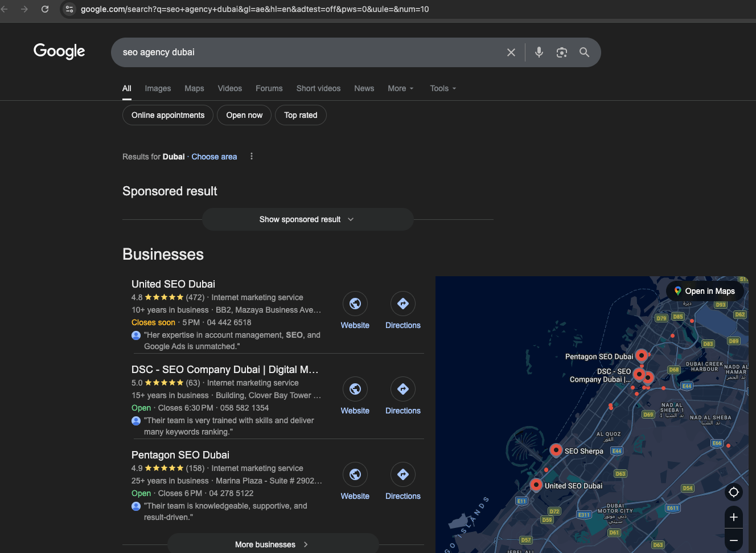Reload the page in the browser
The height and width of the screenshot is (553, 756).
(45, 9)
